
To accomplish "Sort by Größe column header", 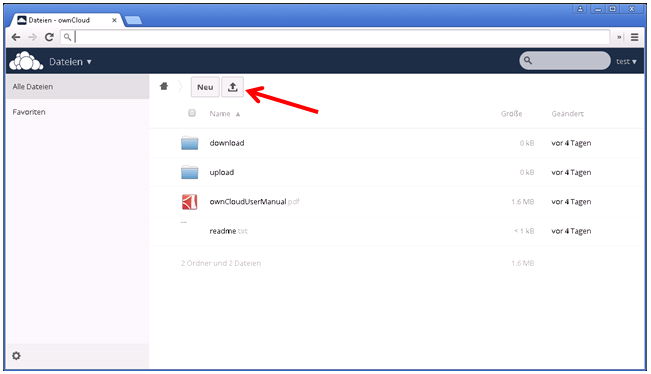I will [x=511, y=114].
